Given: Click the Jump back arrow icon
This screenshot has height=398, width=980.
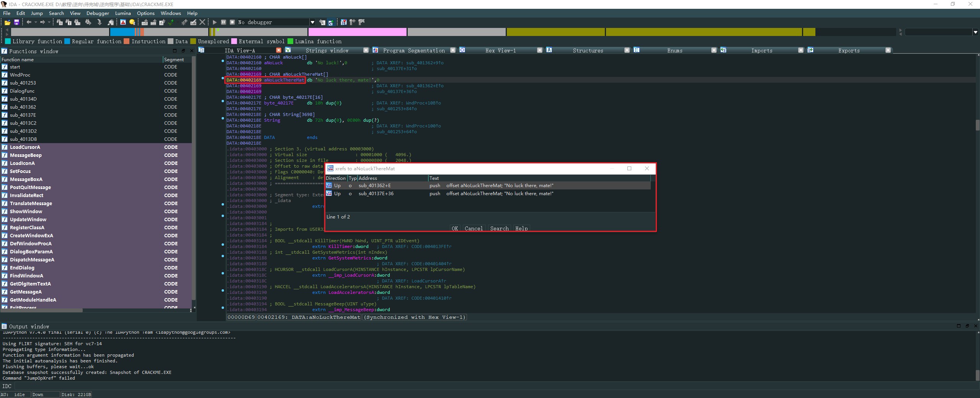Looking at the screenshot, I should [29, 22].
